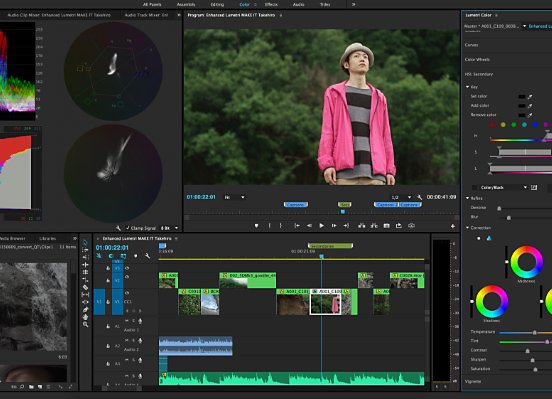Expand the Curves section

pos(471,45)
